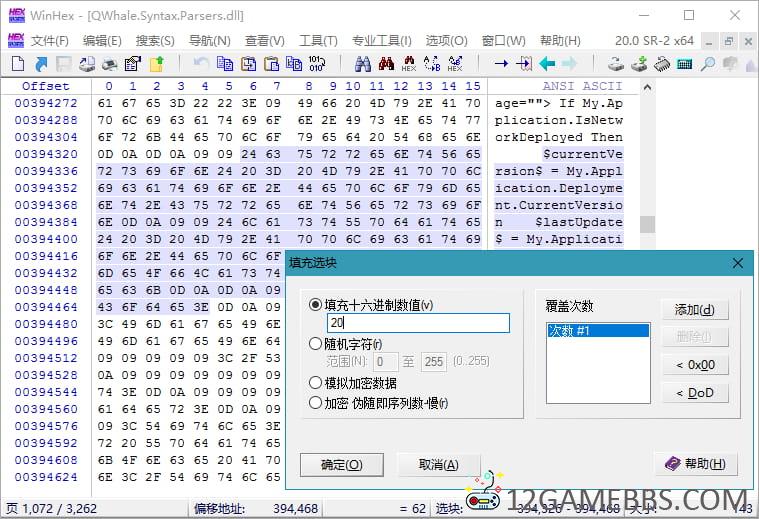Screen dimensions: 759x519
Task: Create a new file with toolbar icon
Action: point(17,63)
